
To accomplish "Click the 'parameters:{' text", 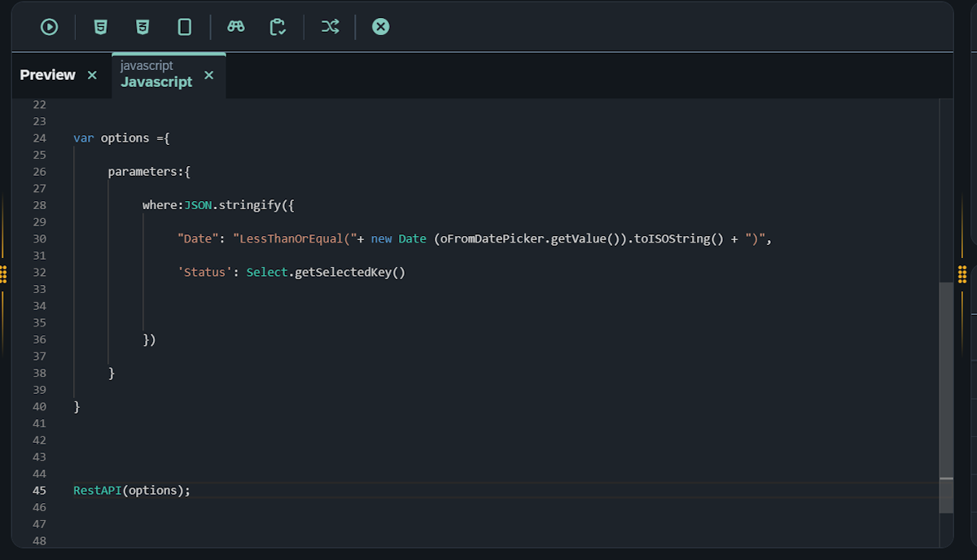I will (x=149, y=172).
